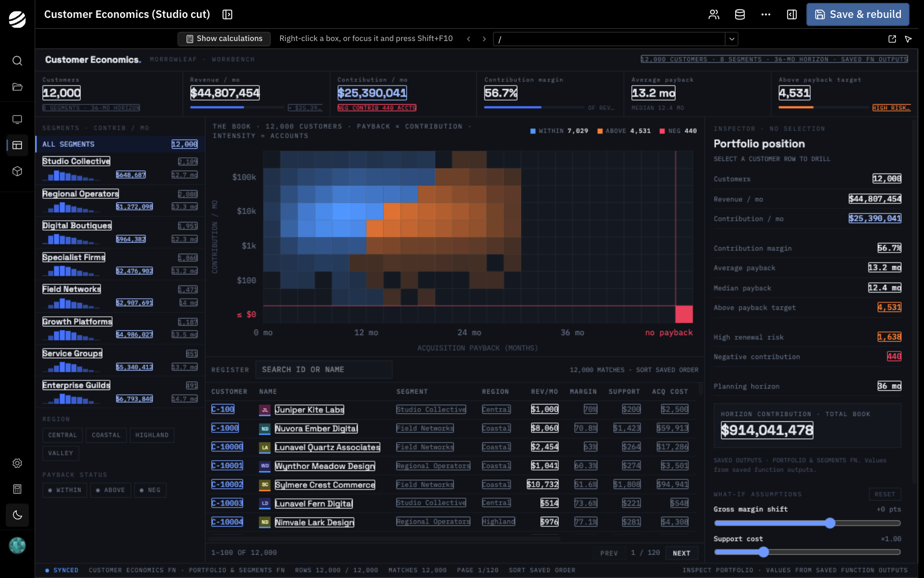Toggle dark mode moon icon
924x578 pixels.
click(x=17, y=515)
